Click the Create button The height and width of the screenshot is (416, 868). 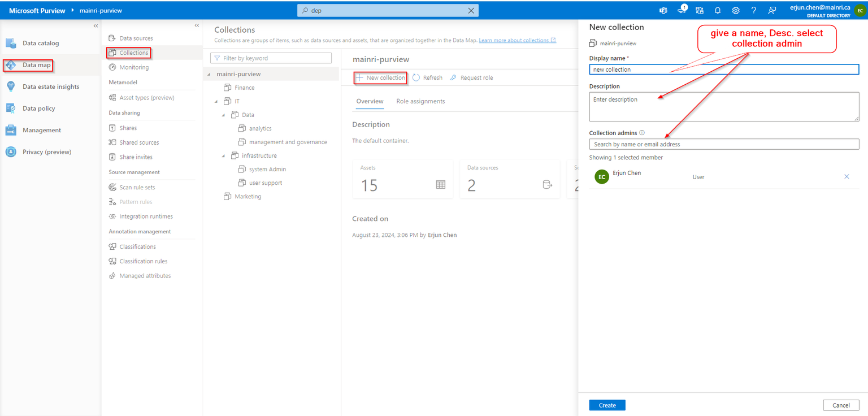(x=607, y=405)
